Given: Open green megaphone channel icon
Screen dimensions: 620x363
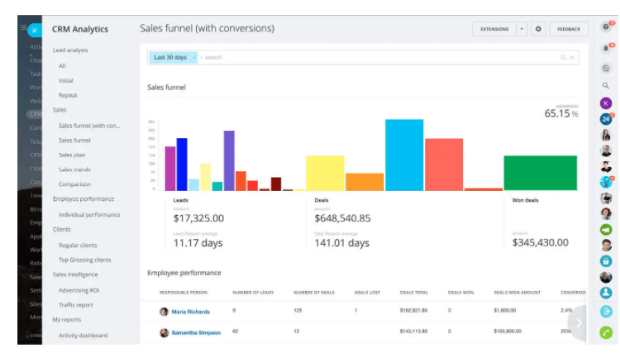Looking at the screenshot, I should (x=606, y=229).
